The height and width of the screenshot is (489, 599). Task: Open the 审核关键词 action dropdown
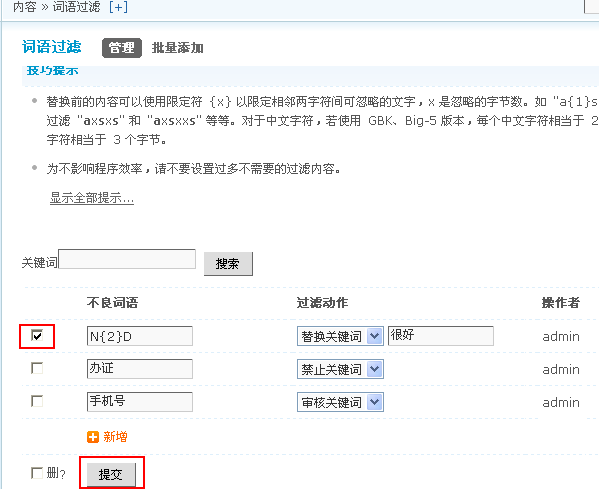[x=340, y=402]
